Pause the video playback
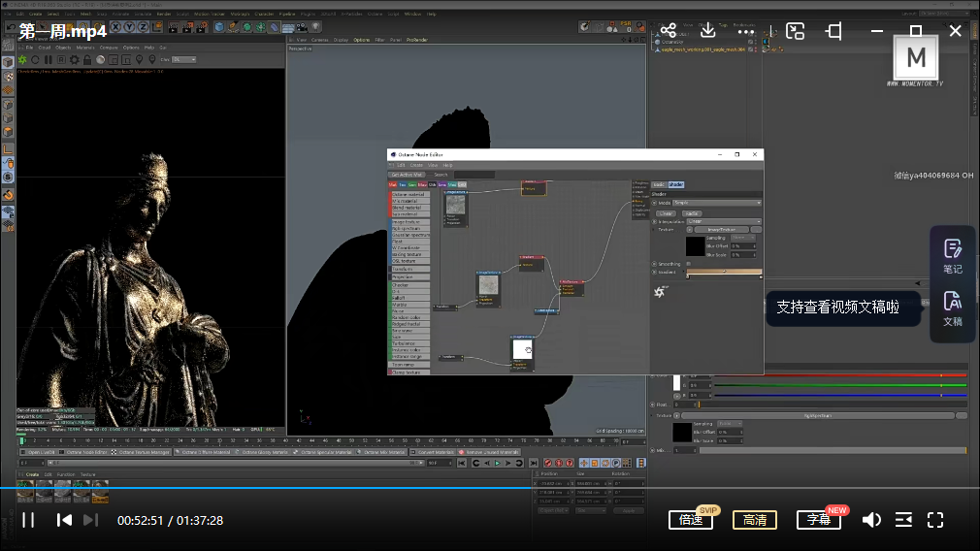This screenshot has height=551, width=980. click(x=28, y=520)
